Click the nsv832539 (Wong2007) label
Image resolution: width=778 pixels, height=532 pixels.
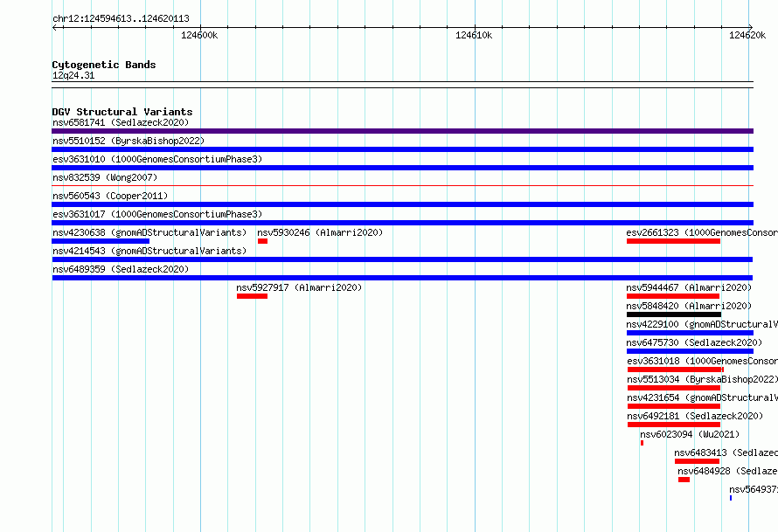coord(105,177)
